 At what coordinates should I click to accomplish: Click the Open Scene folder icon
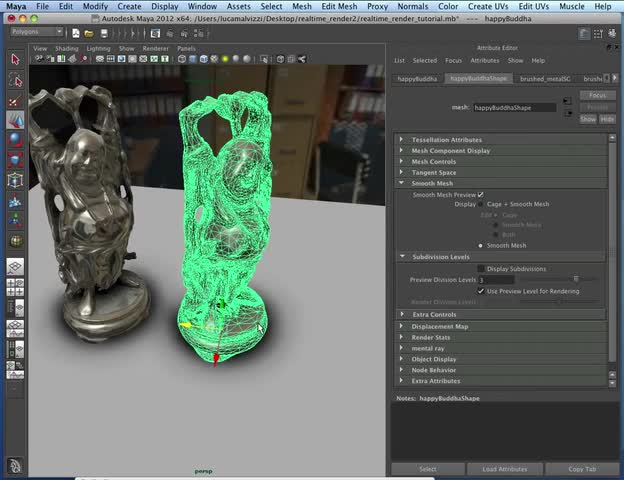[x=89, y=33]
